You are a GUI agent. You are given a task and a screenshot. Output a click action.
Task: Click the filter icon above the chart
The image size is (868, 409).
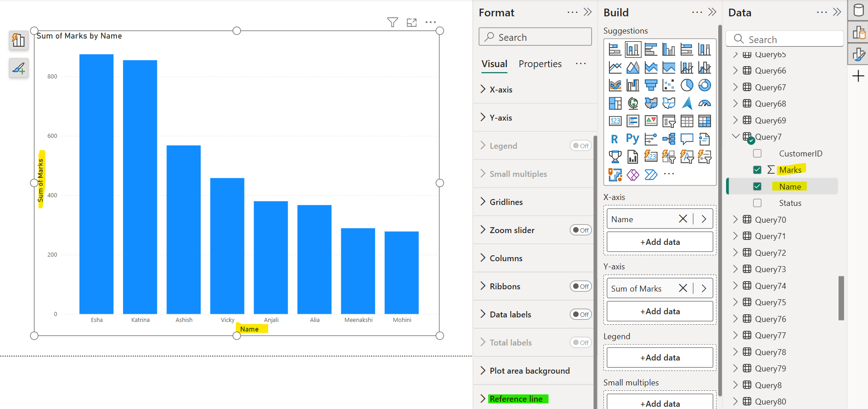click(x=392, y=22)
